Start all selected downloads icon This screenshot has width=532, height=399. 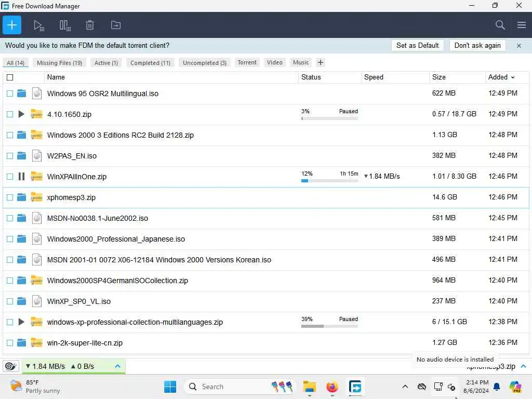click(38, 25)
